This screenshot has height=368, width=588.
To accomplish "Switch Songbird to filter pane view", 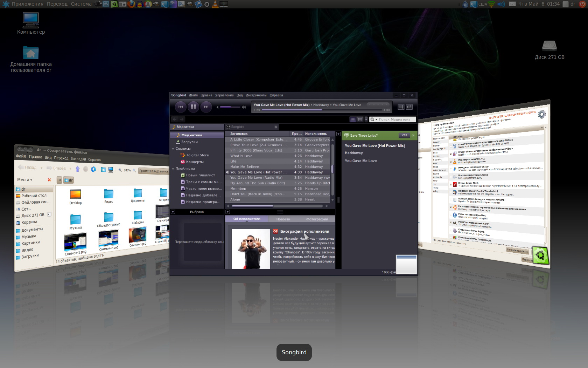I will [360, 120].
